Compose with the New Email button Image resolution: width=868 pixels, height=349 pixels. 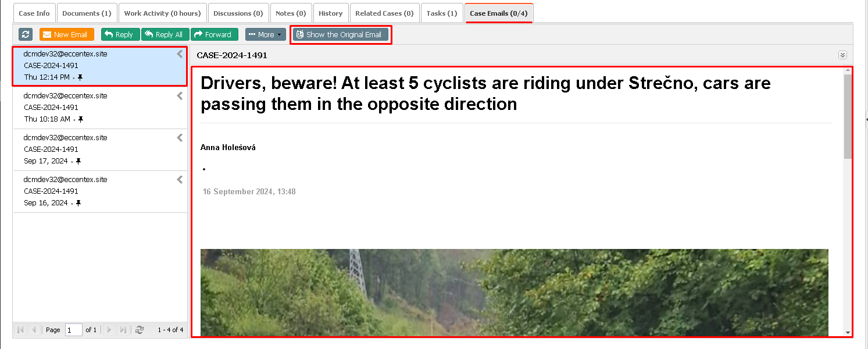67,34
